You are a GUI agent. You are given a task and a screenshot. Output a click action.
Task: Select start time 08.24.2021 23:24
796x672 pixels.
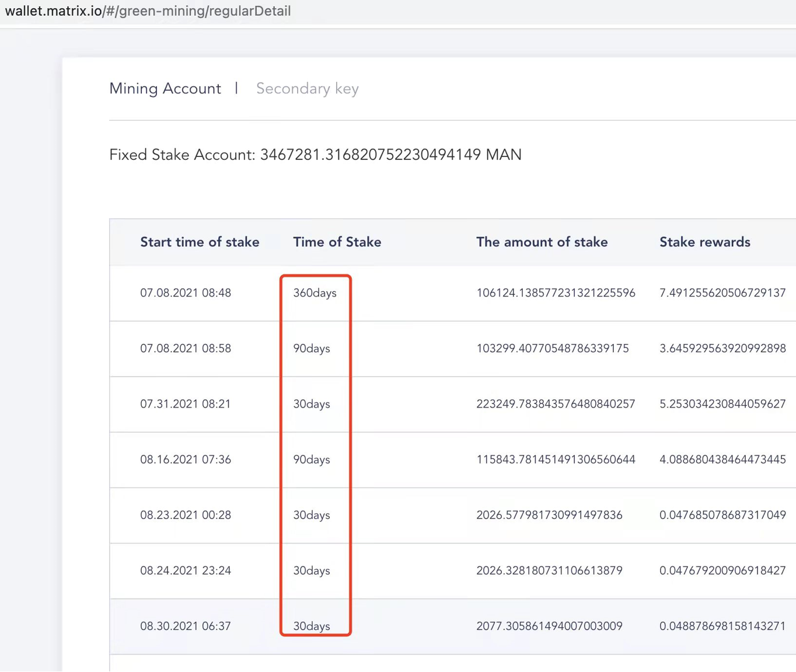pyautogui.click(x=186, y=570)
